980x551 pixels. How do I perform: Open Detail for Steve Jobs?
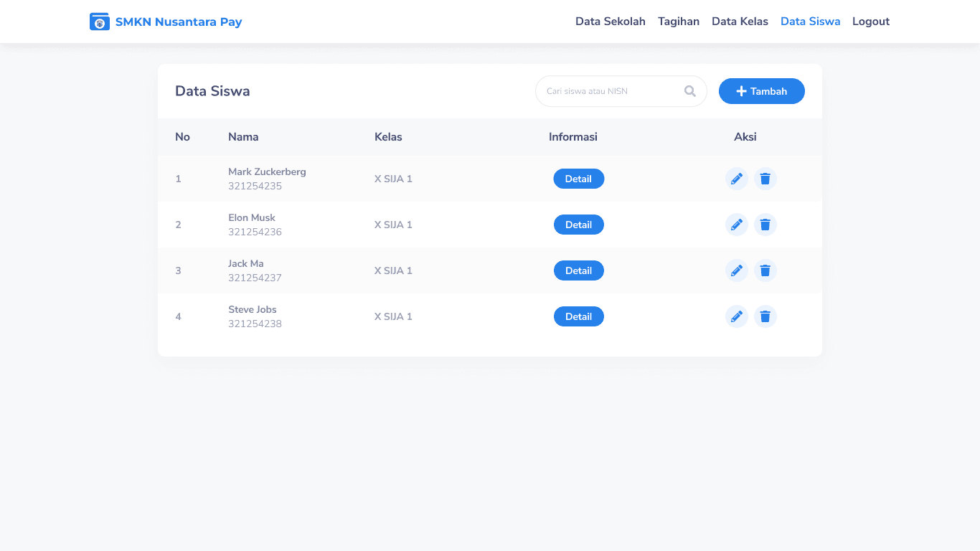[578, 316]
